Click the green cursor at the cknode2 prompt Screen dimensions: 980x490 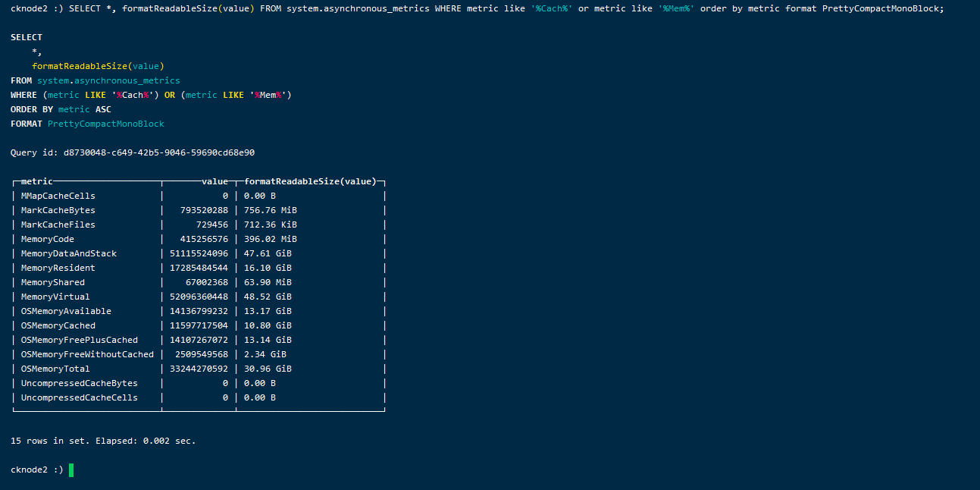point(71,470)
